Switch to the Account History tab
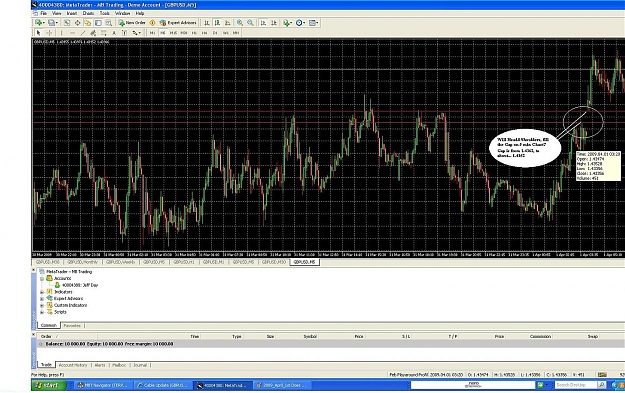Viewport: 625px width, 393px height. 73,365
